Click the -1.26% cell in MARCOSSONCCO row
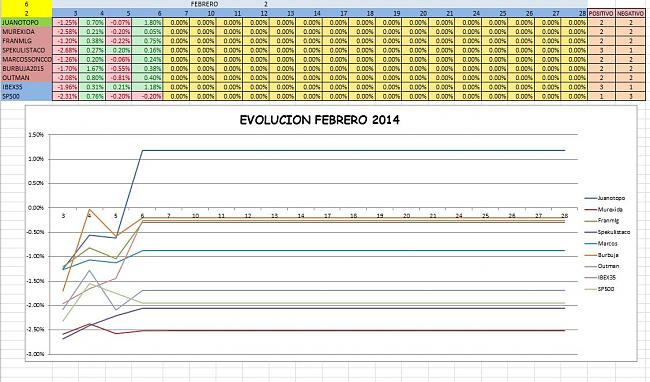The image size is (650, 382). (x=65, y=59)
